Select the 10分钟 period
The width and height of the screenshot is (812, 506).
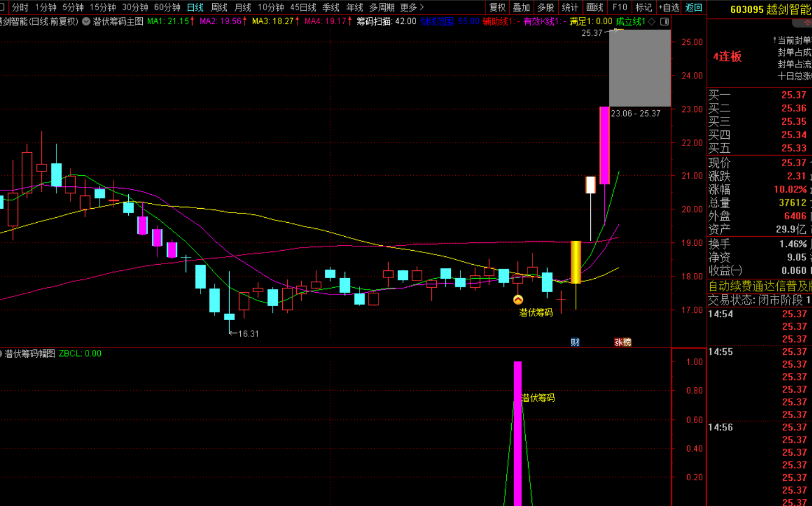coord(270,7)
